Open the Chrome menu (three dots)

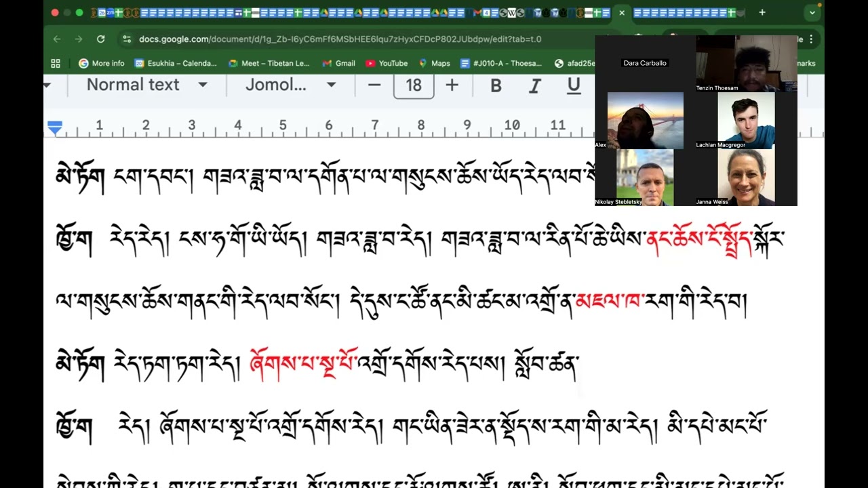(x=811, y=39)
